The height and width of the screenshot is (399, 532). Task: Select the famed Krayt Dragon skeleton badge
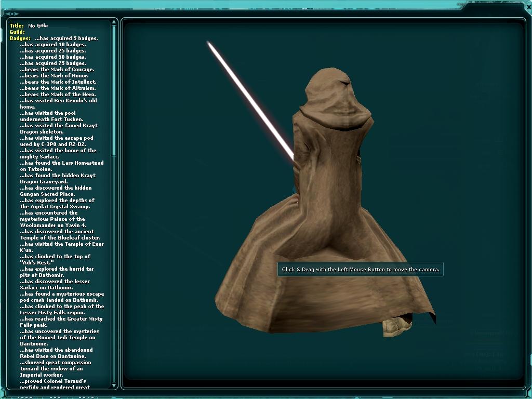59,129
